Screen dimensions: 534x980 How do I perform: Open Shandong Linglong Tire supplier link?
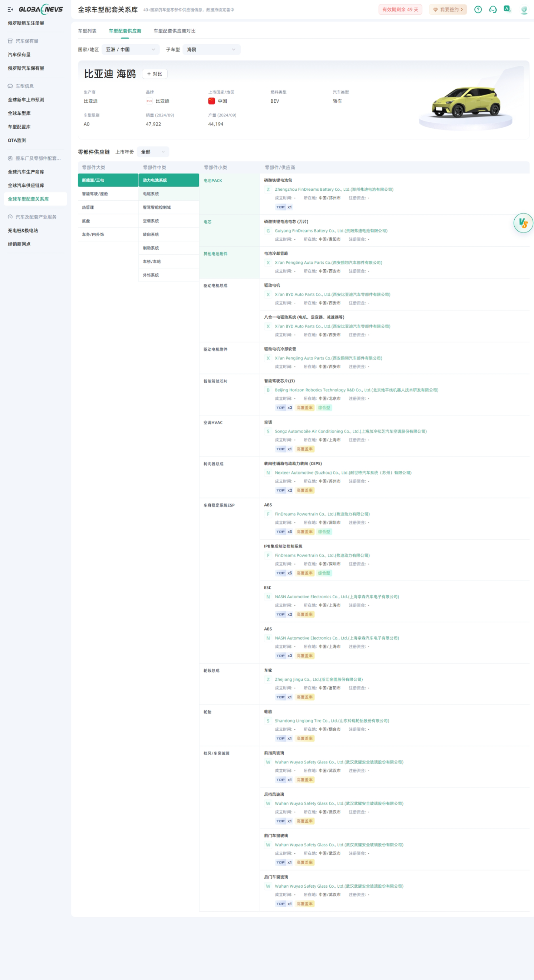(x=332, y=721)
